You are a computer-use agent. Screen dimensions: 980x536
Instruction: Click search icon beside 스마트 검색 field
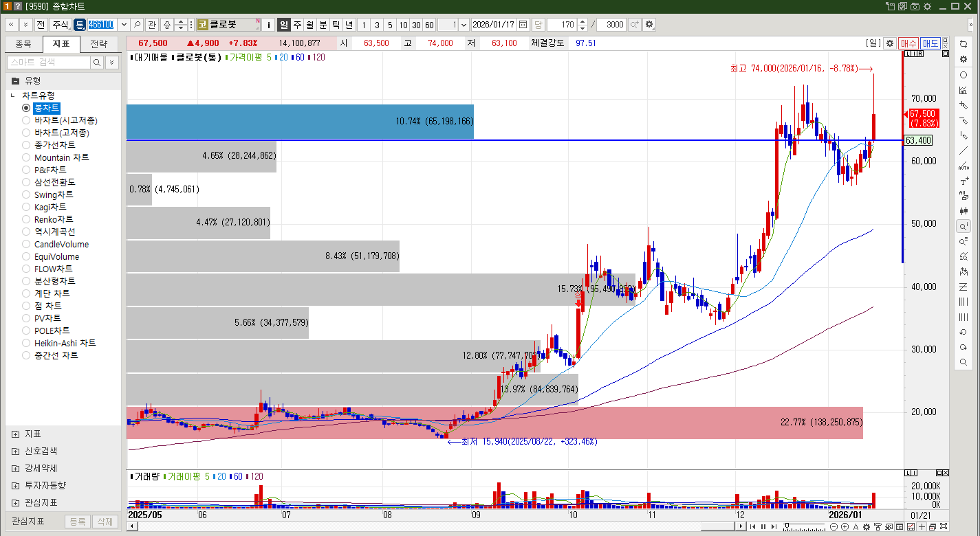pos(97,63)
